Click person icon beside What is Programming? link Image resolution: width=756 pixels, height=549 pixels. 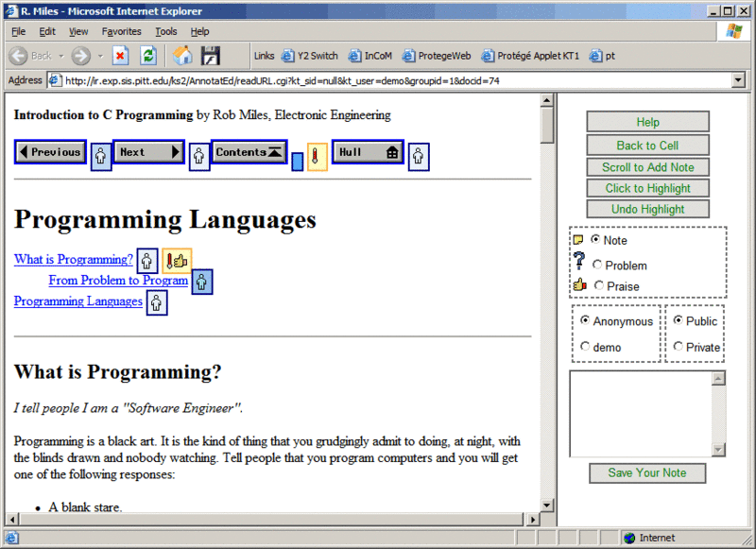coord(147,261)
